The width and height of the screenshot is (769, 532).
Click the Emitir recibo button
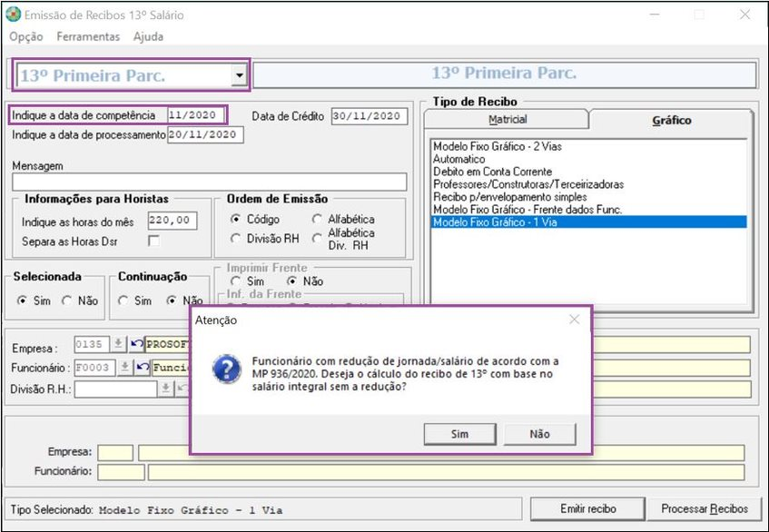(587, 509)
